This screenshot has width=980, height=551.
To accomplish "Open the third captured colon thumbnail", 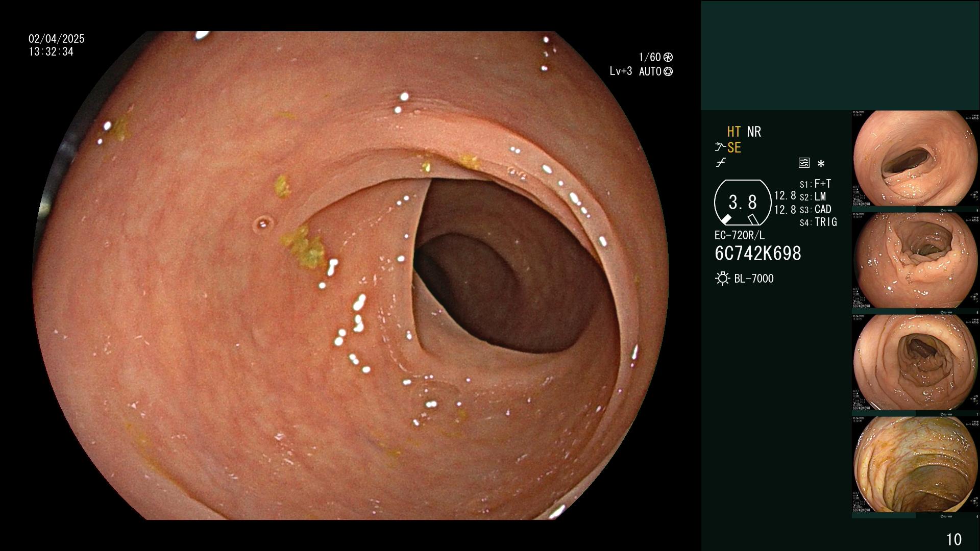I will click(915, 363).
